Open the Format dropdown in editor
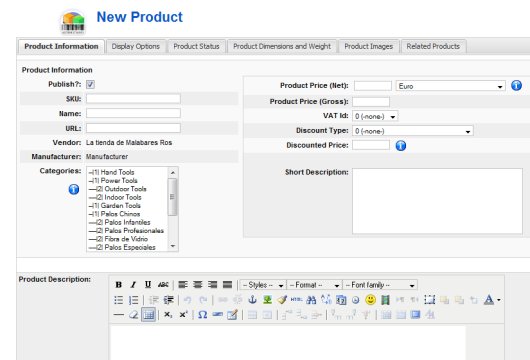This screenshot has width=530, height=360. tap(314, 285)
